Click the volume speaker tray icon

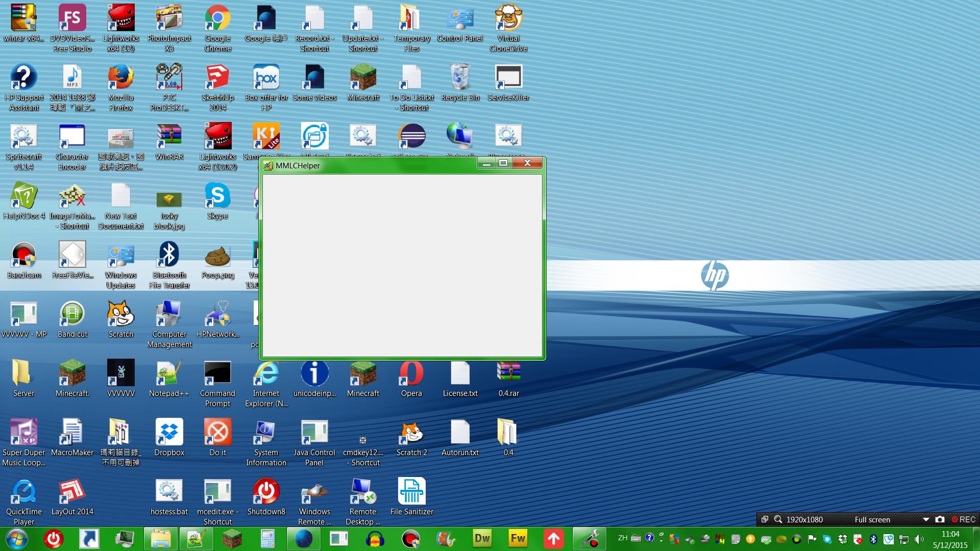pos(919,539)
